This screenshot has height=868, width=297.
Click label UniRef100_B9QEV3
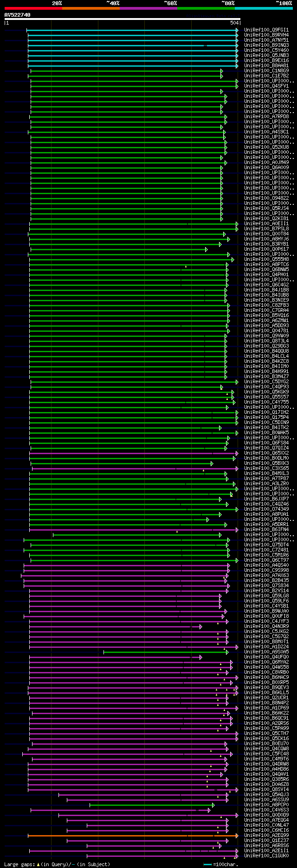(x=266, y=688)
